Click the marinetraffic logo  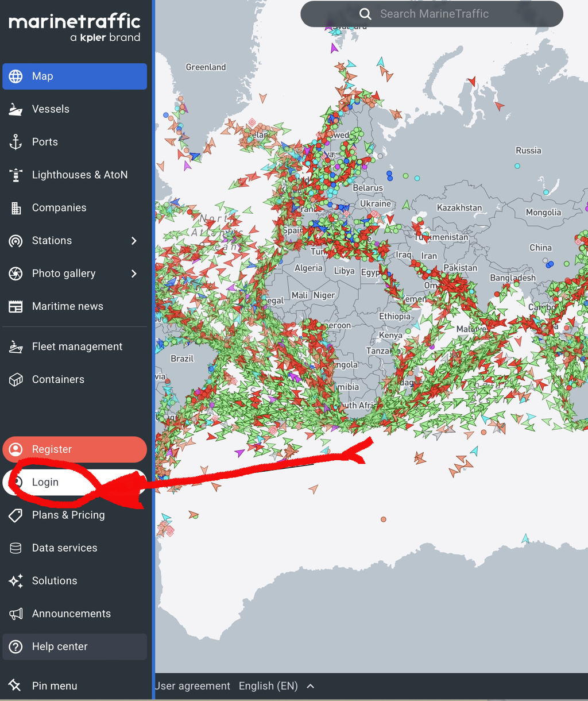[75, 28]
